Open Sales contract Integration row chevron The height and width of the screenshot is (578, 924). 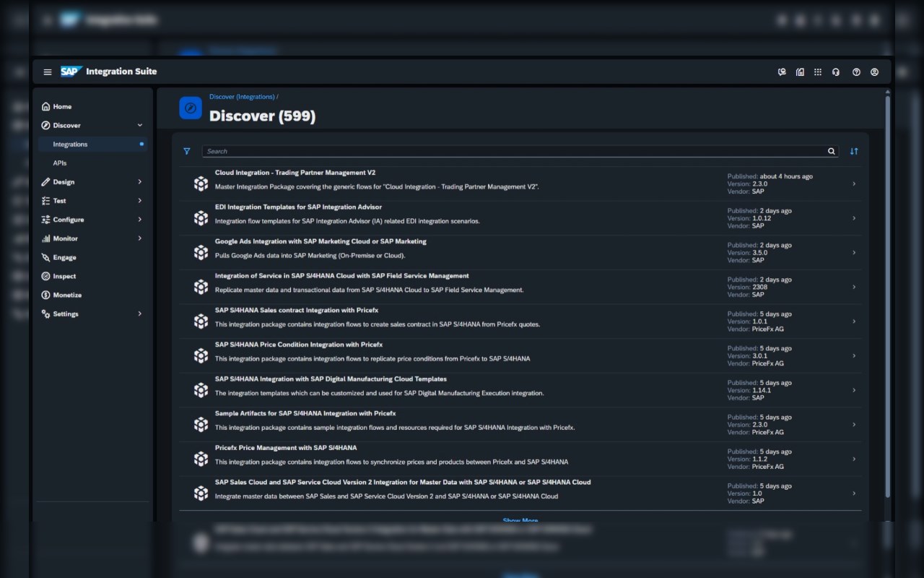pos(854,322)
